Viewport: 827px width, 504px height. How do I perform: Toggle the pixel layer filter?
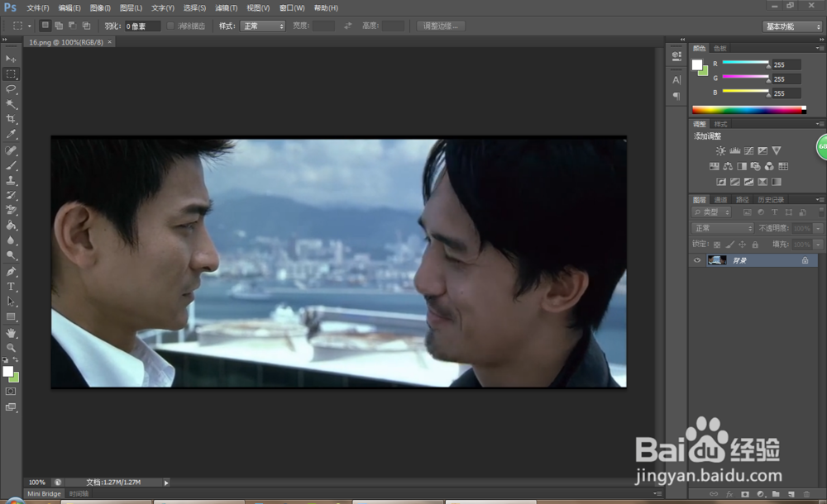(x=748, y=212)
